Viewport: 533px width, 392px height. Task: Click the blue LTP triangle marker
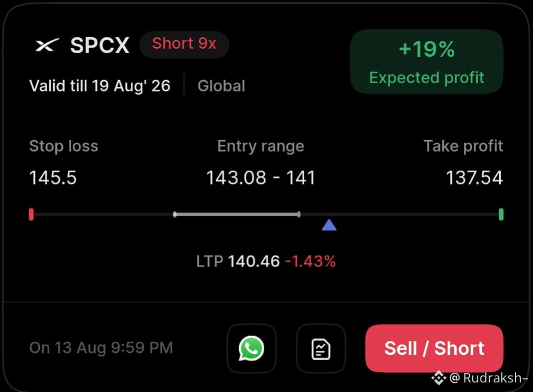coord(329,225)
